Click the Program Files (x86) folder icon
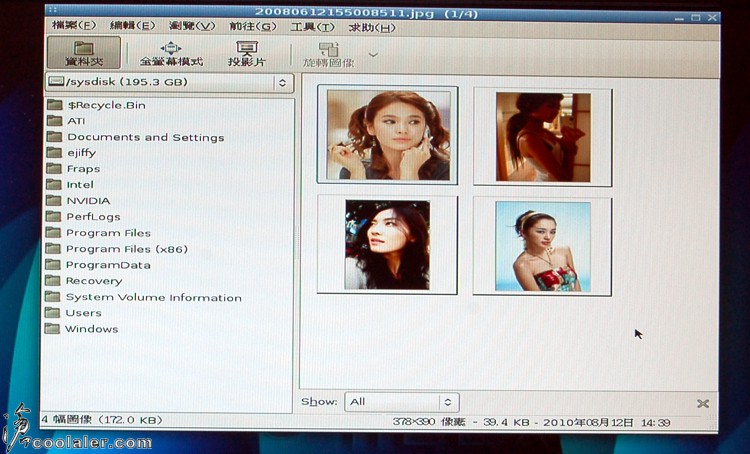 point(54,249)
